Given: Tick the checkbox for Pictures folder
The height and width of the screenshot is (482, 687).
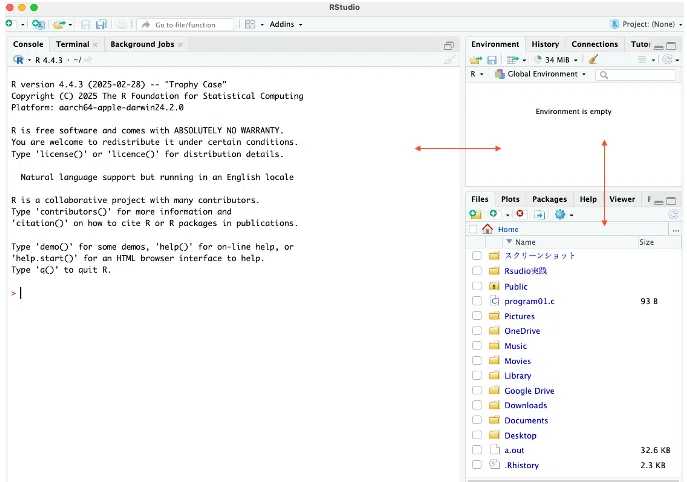Looking at the screenshot, I should click(477, 316).
